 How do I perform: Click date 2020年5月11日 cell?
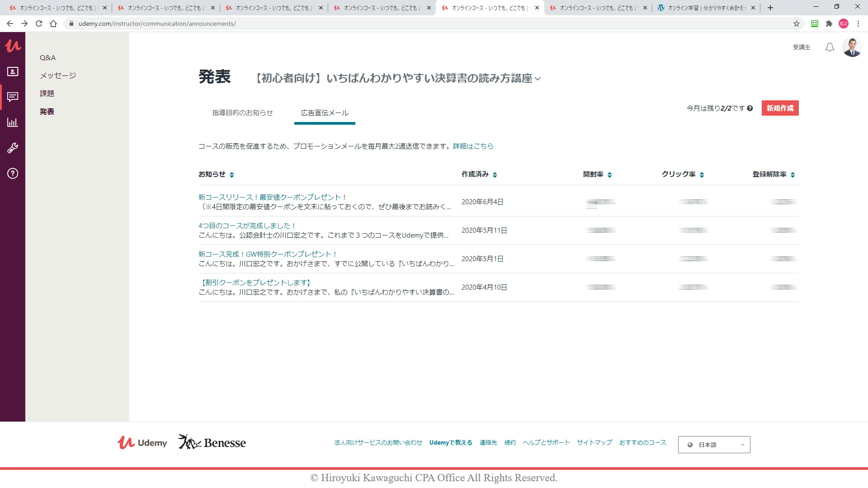tap(484, 230)
